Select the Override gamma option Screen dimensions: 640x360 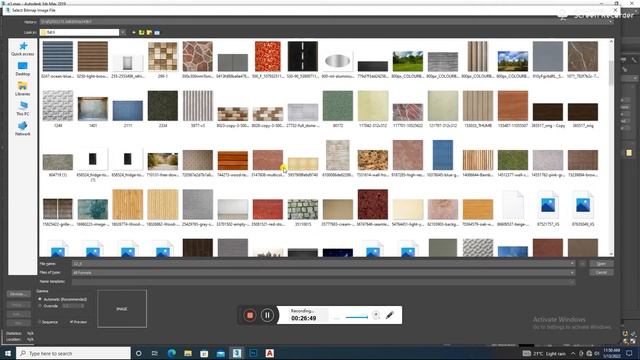coord(48,306)
